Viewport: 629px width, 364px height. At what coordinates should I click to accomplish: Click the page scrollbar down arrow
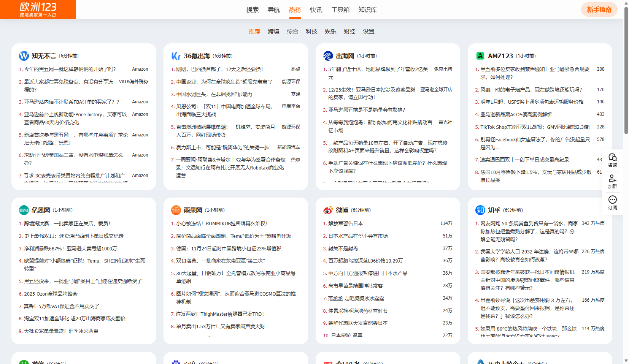click(626, 360)
